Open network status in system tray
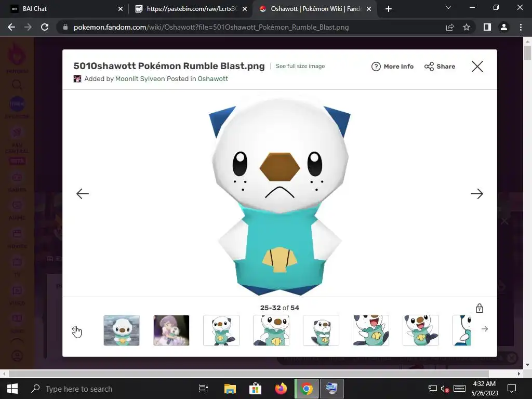 [433, 389]
